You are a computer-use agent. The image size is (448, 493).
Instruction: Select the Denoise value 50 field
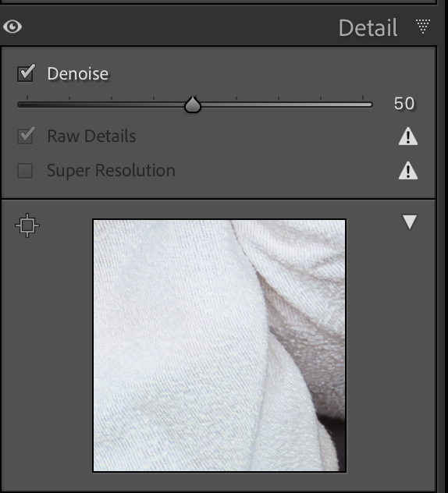coord(404,104)
